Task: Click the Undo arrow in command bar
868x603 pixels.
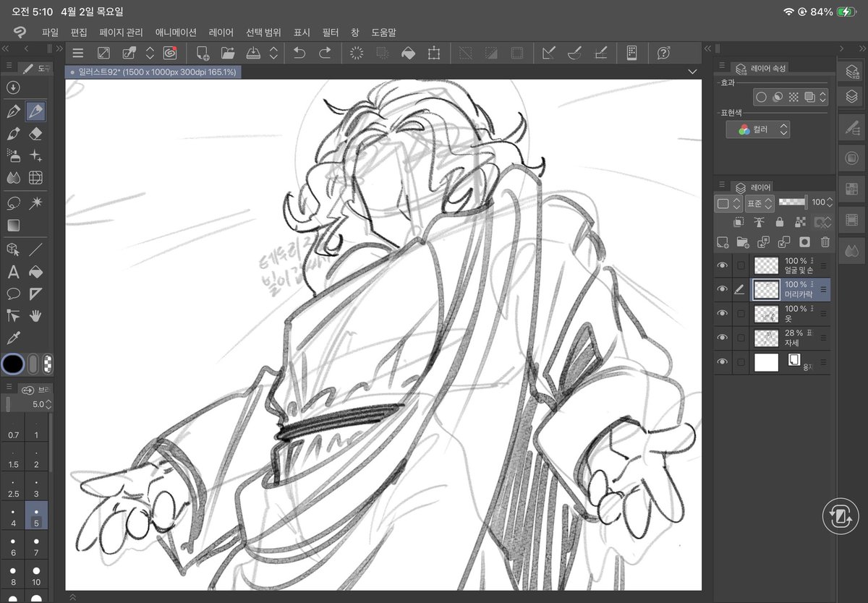Action: [299, 53]
